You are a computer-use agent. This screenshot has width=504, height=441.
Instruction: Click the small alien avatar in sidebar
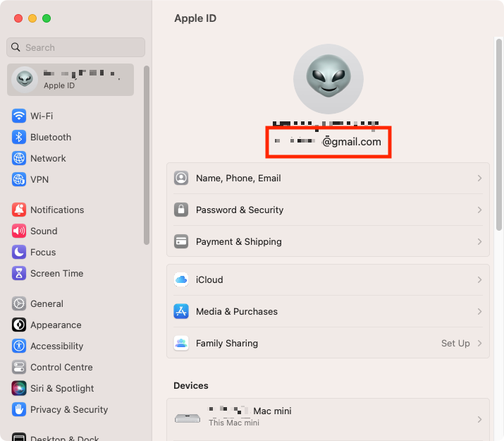(25, 80)
